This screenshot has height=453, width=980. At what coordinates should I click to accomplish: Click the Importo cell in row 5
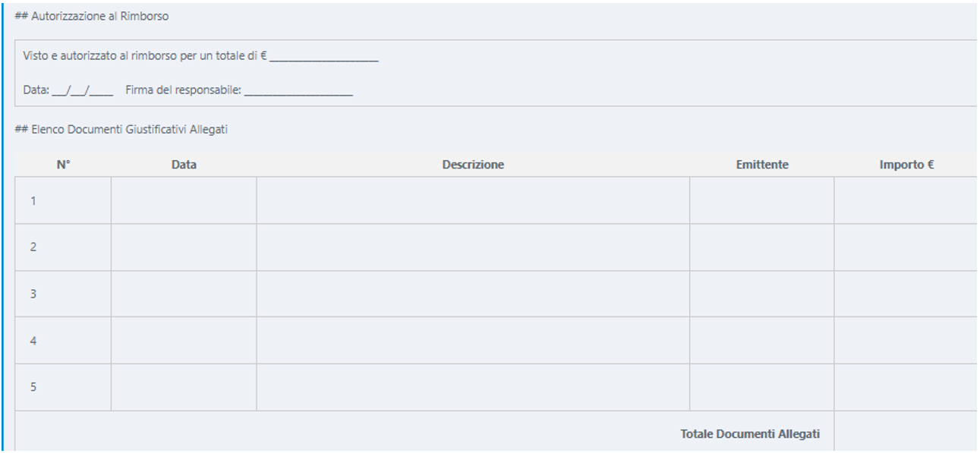(x=906, y=387)
